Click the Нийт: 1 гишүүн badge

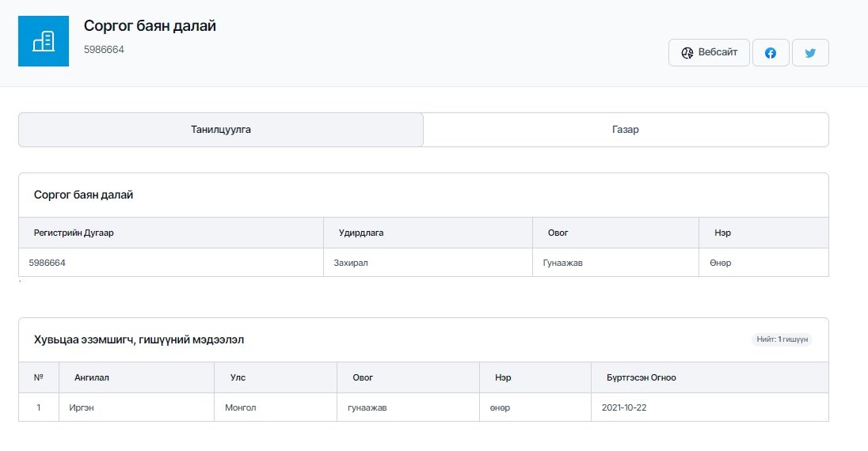coord(782,339)
